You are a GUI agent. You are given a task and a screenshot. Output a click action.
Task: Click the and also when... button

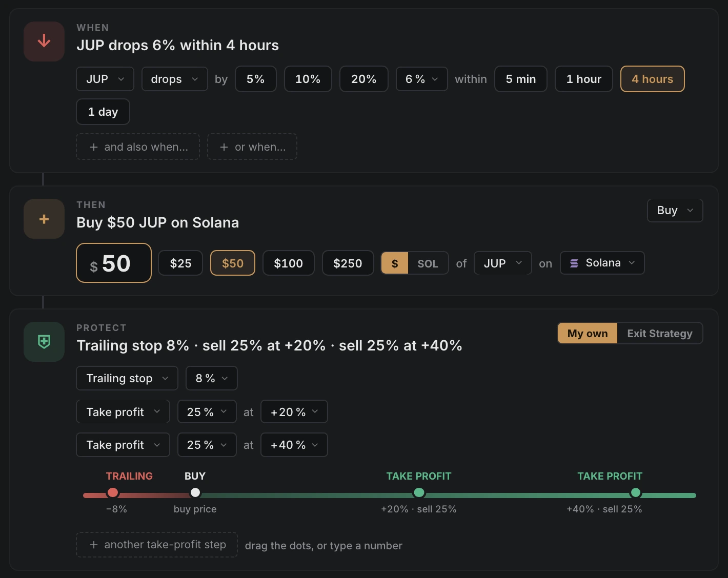[x=138, y=147]
